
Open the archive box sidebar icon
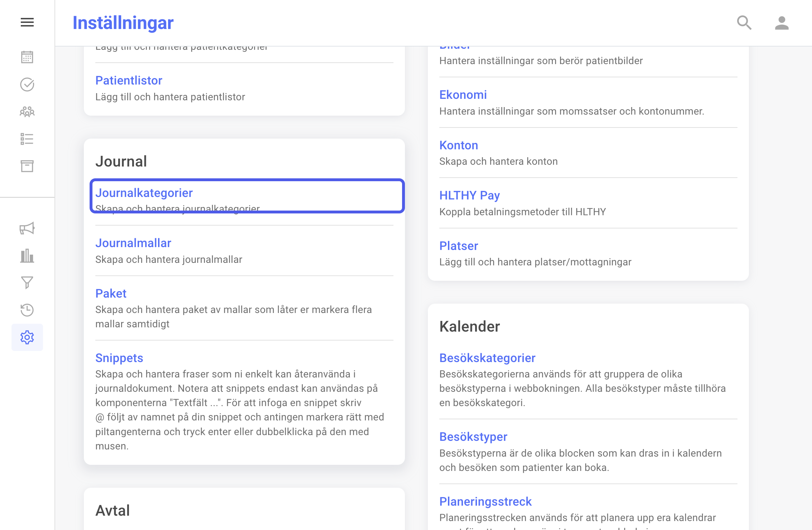[27, 166]
